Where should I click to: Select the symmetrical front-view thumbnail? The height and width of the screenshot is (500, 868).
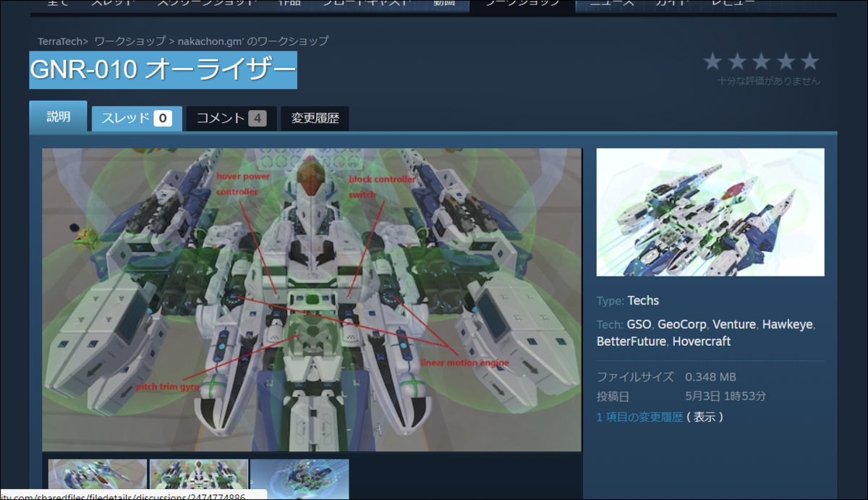coord(199,479)
